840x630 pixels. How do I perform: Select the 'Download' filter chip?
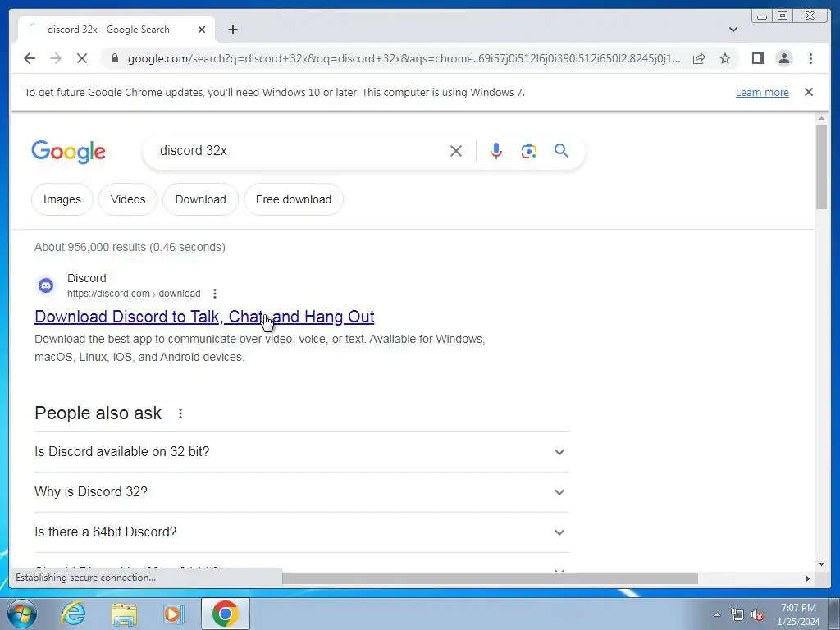(200, 199)
